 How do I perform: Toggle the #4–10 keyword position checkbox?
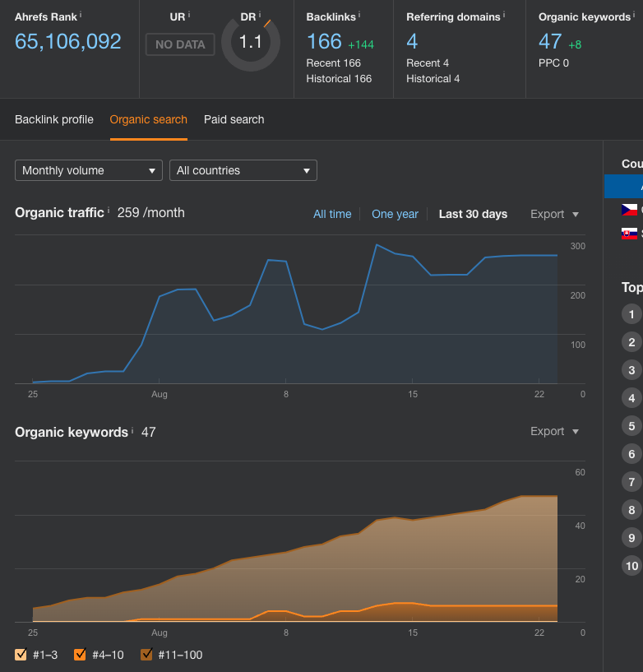(80, 655)
